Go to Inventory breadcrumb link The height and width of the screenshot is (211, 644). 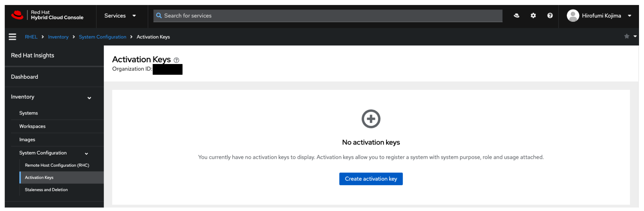[x=58, y=37]
